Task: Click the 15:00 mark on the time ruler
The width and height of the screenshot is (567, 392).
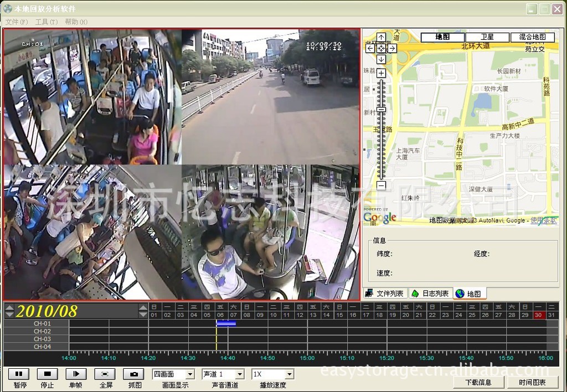Action: tap(307, 358)
